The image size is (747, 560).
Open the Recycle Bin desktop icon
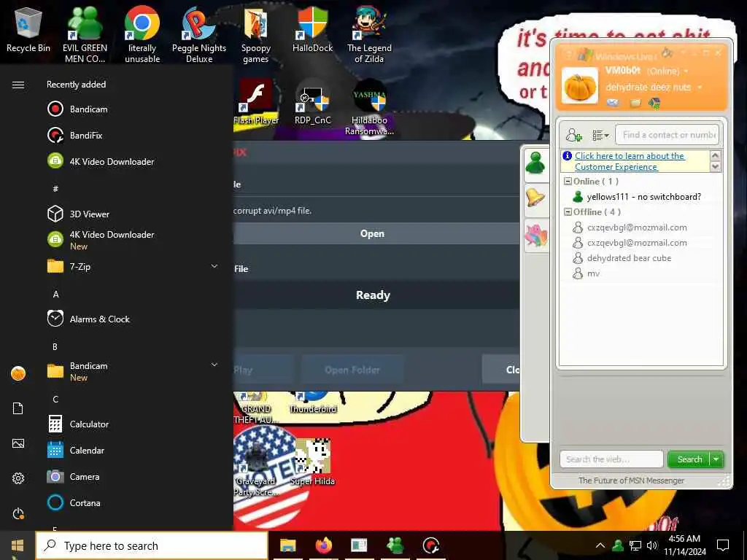pyautogui.click(x=28, y=31)
